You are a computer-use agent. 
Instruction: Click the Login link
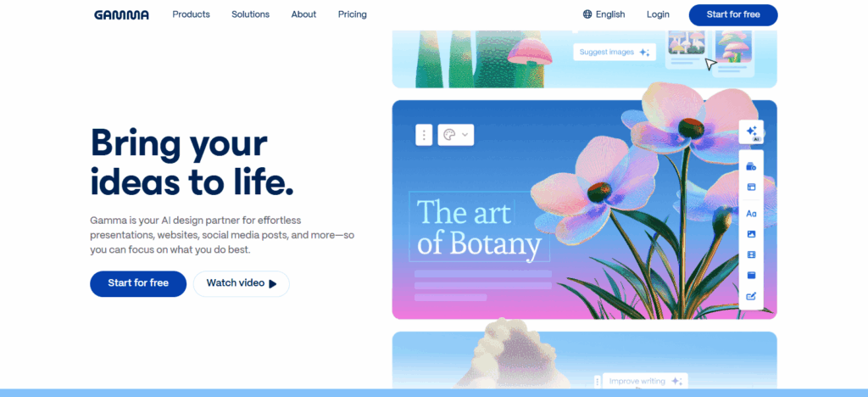tap(658, 14)
